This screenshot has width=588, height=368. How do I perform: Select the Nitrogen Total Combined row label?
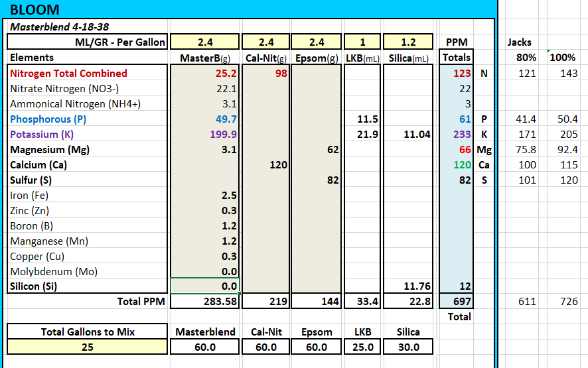click(x=68, y=73)
